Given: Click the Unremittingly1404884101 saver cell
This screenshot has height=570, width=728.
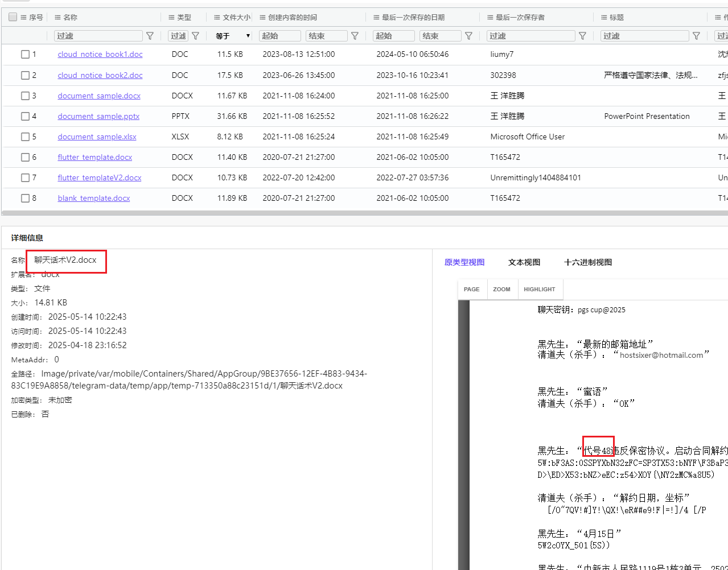Looking at the screenshot, I should tap(536, 177).
